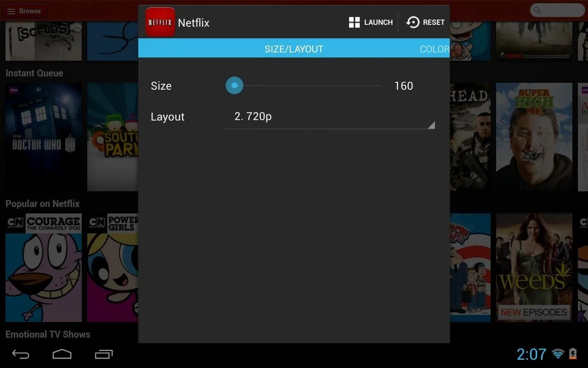This screenshot has height=368, width=588.
Task: Tap the Wi-Fi status icon
Action: (x=558, y=354)
